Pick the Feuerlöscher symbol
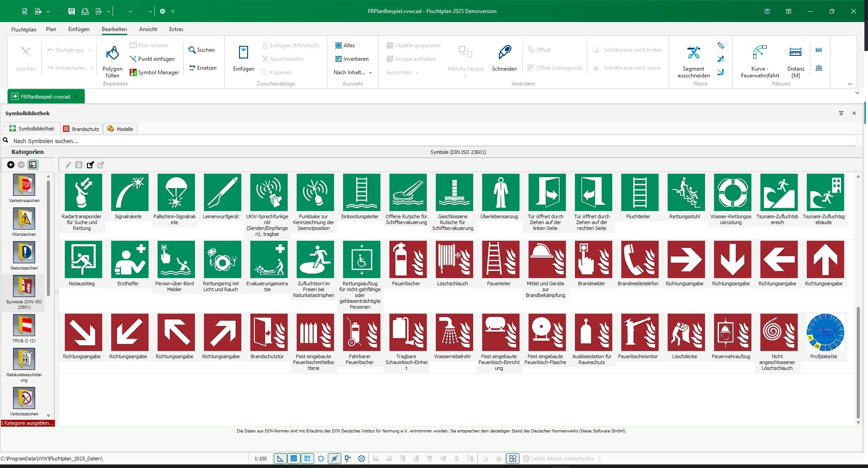Viewport: 868px width, 468px height. click(x=406, y=264)
